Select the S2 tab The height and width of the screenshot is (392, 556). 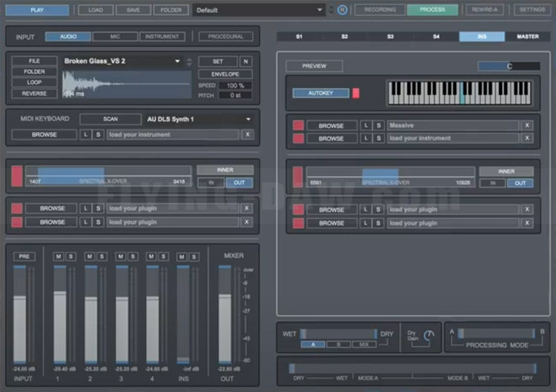click(x=345, y=36)
